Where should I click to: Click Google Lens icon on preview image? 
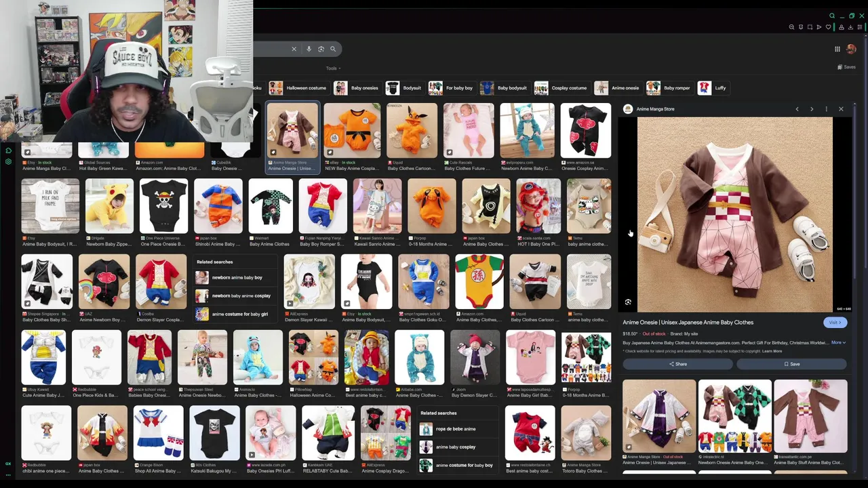[x=628, y=302]
